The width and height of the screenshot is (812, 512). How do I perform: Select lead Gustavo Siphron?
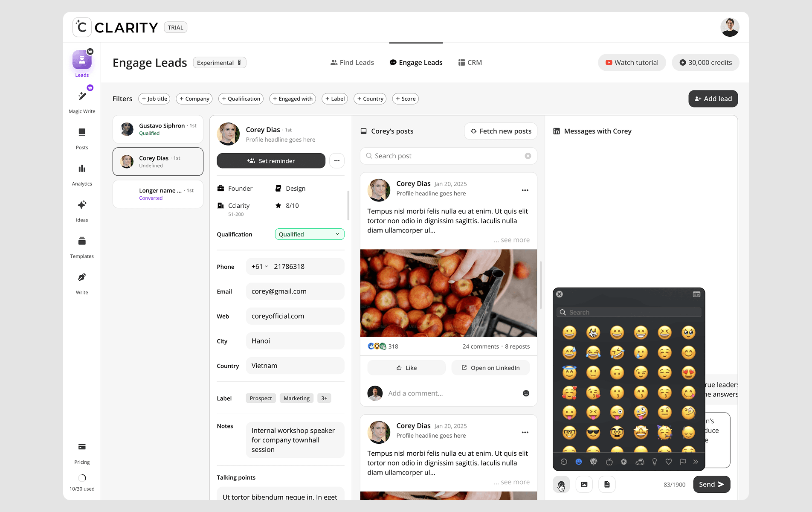point(158,129)
